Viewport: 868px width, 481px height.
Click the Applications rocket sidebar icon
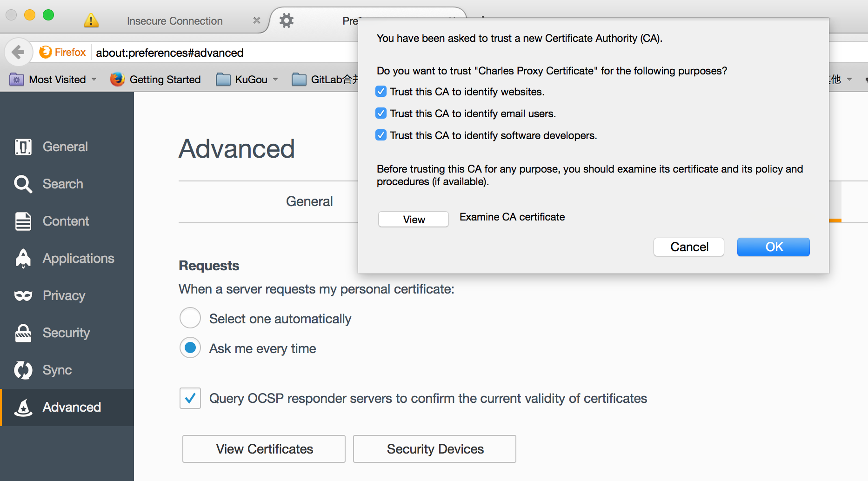pyautogui.click(x=23, y=258)
